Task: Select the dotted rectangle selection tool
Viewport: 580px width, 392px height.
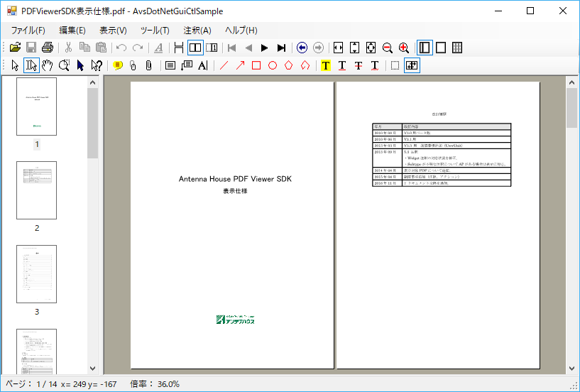Action: pos(395,65)
